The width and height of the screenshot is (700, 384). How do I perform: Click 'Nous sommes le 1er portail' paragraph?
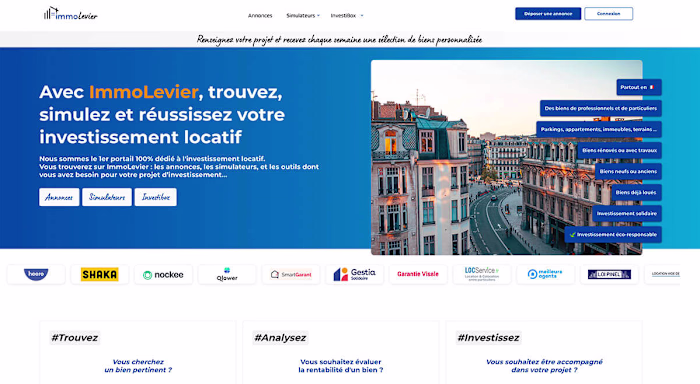click(179, 167)
